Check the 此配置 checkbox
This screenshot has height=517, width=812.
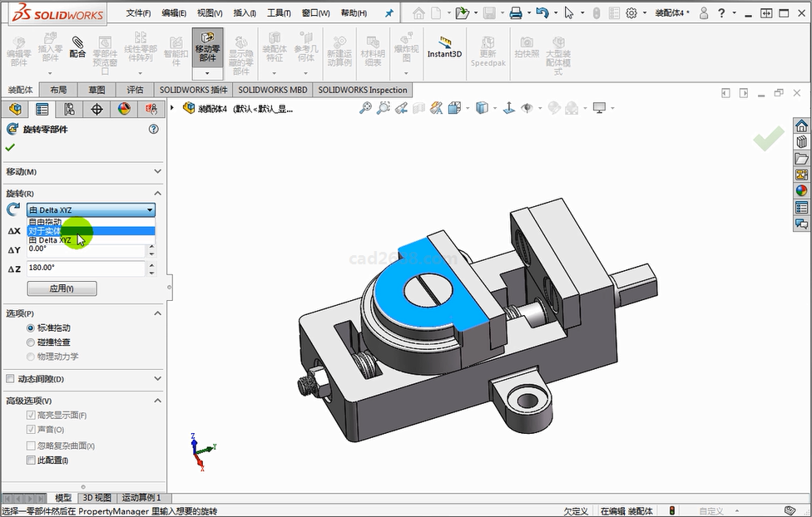(x=31, y=460)
